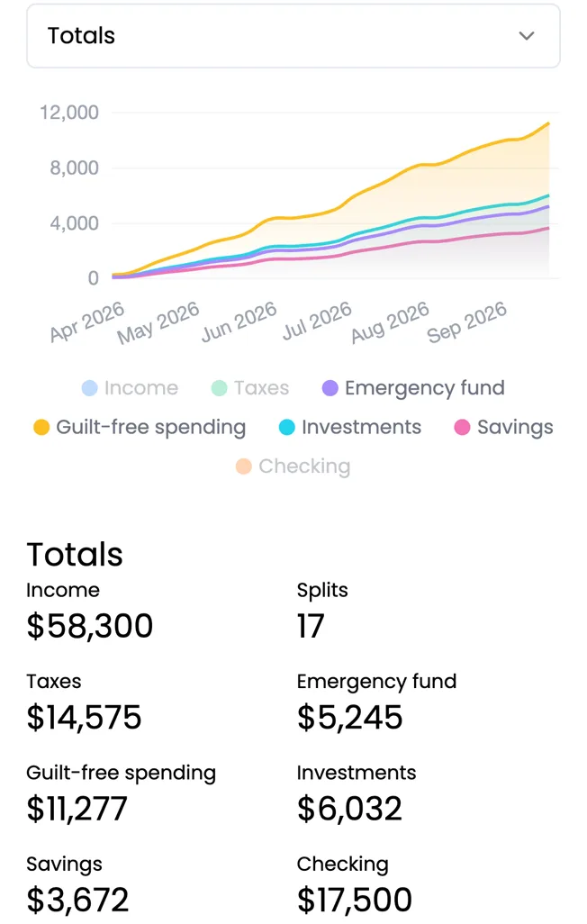The image size is (587, 924).
Task: Click the yellow Guilt-free spending dot
Action: coord(41,427)
